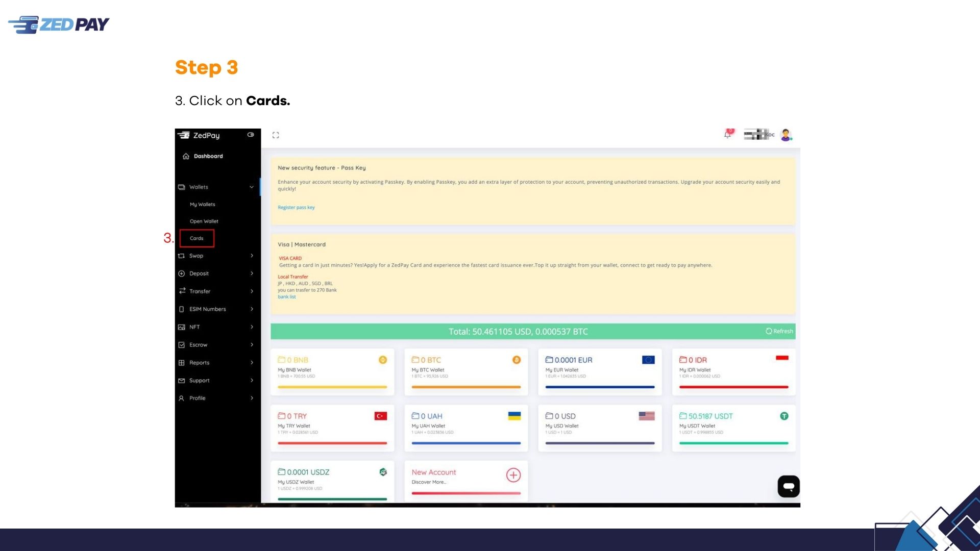Click the BNB coin icon
This screenshot has height=551, width=980.
point(383,360)
